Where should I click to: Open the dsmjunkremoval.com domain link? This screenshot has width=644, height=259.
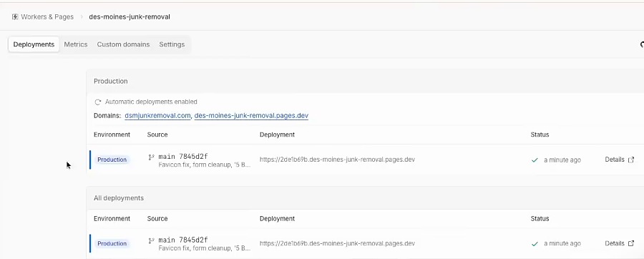(x=157, y=116)
